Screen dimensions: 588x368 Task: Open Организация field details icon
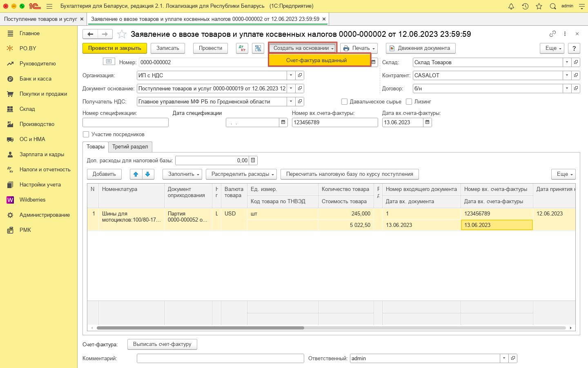pyautogui.click(x=300, y=75)
